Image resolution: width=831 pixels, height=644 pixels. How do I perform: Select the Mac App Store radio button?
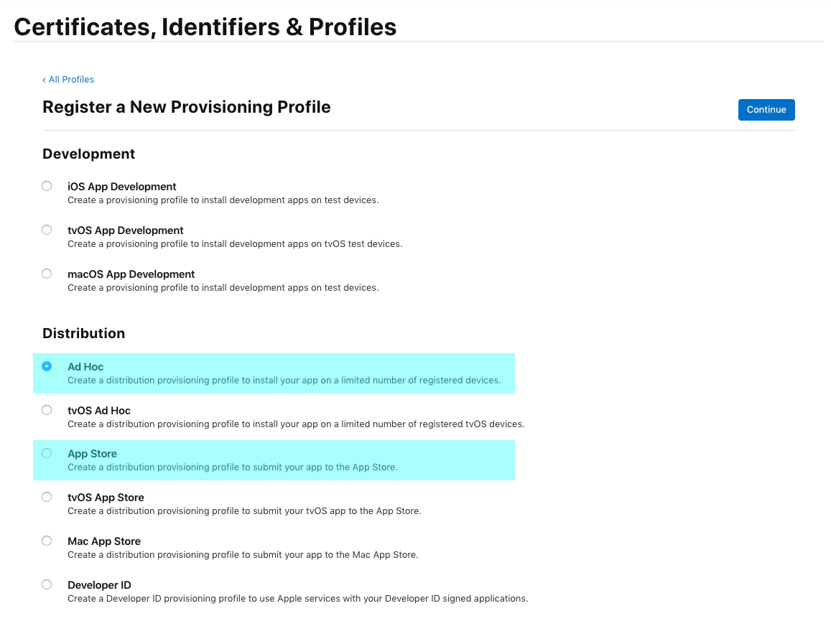point(47,541)
